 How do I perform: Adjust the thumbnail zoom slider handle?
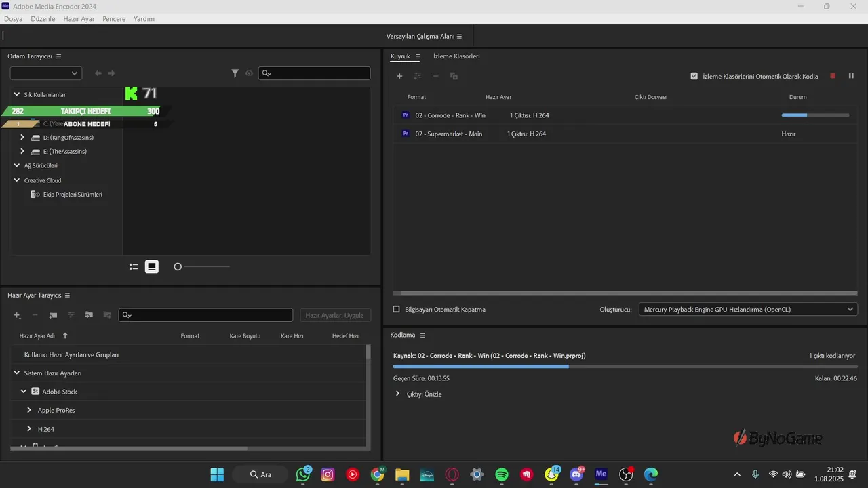pyautogui.click(x=178, y=267)
